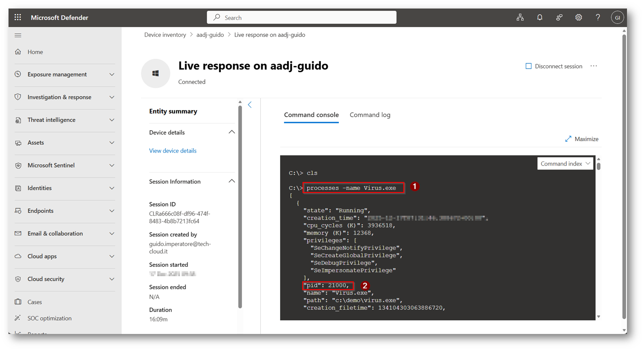
Task: Collapse the navigation hamburger menu
Action: point(18,35)
